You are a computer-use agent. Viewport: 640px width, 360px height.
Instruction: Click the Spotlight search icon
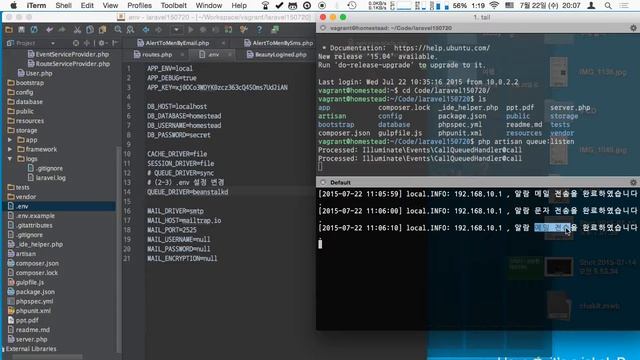(x=608, y=6)
